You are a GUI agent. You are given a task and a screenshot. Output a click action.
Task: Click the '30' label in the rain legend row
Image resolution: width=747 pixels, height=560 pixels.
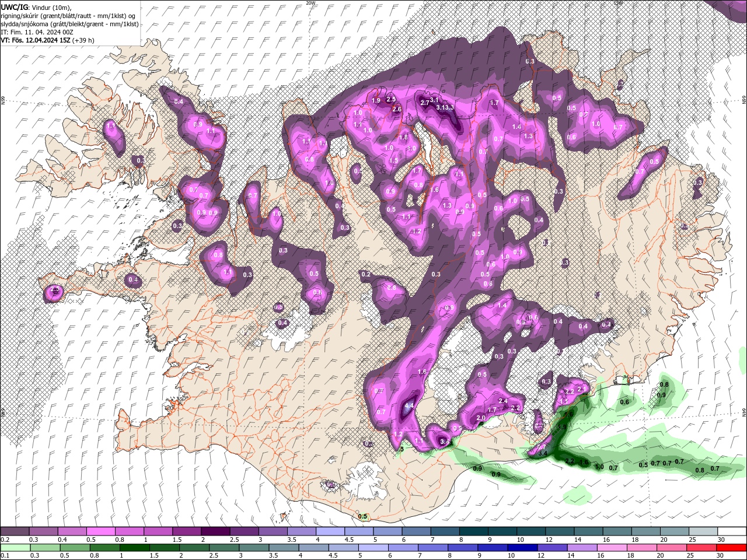(719, 556)
